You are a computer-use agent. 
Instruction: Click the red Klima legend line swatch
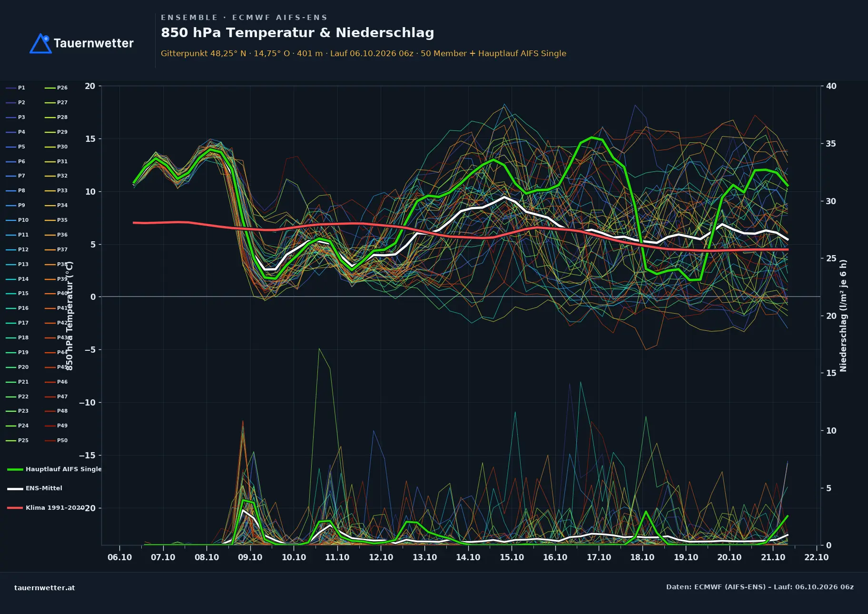(15, 508)
